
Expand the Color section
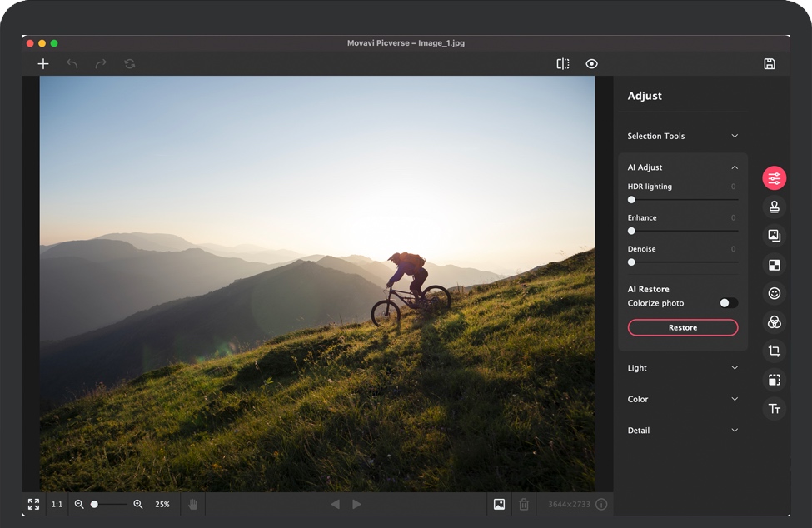tap(734, 399)
